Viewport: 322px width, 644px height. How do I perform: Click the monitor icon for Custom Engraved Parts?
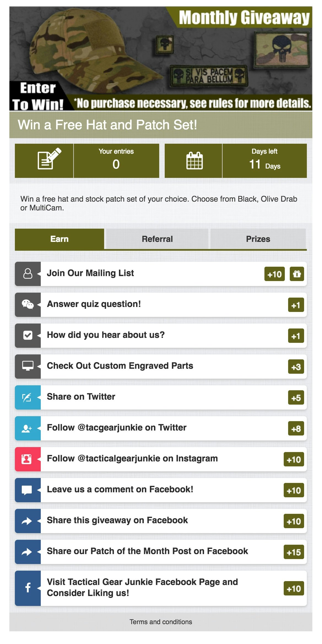(x=28, y=366)
